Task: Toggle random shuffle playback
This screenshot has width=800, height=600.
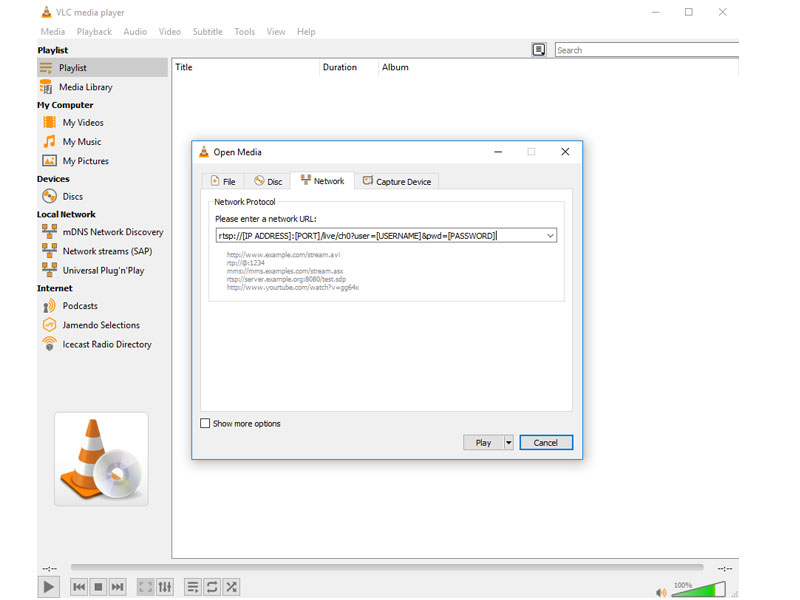Action: [x=231, y=587]
